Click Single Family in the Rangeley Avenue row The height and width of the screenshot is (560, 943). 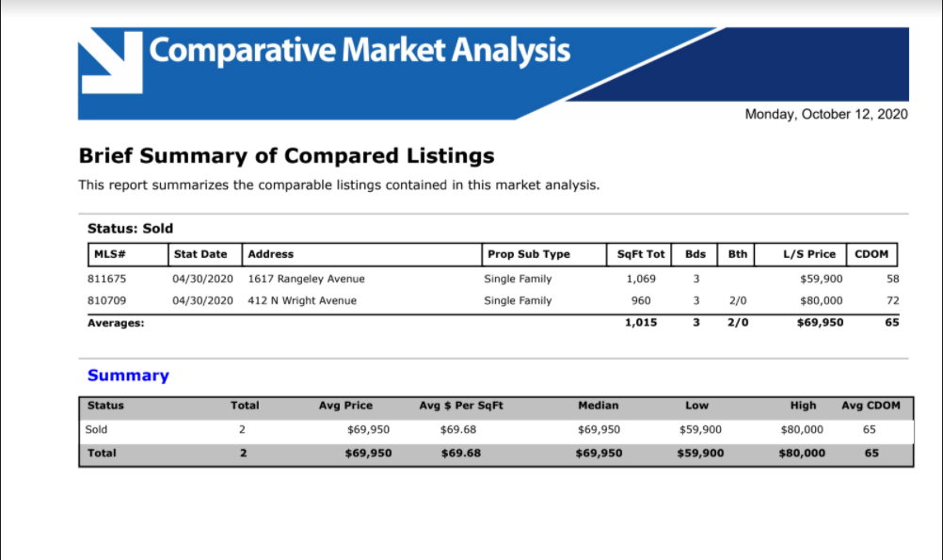coord(518,280)
